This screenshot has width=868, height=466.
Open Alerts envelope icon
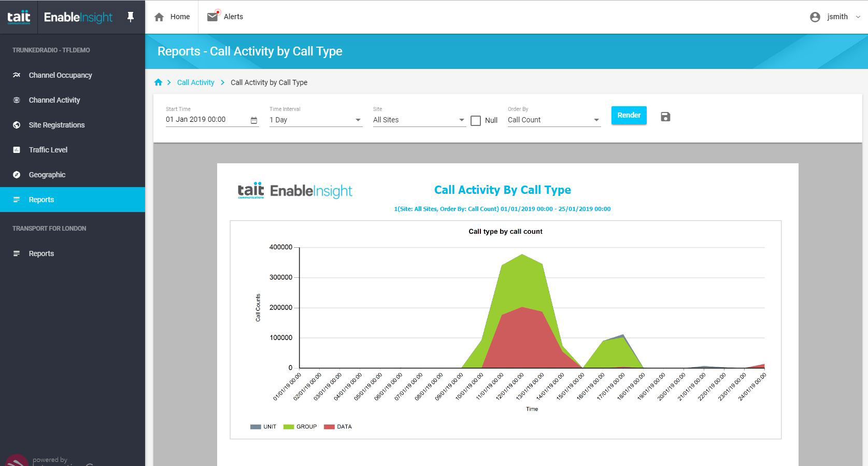tap(212, 17)
